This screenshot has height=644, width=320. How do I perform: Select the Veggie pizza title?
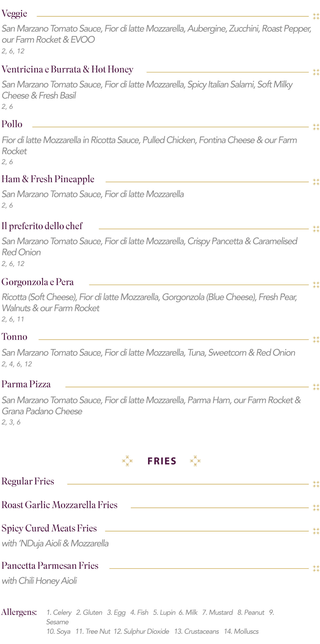(14, 14)
